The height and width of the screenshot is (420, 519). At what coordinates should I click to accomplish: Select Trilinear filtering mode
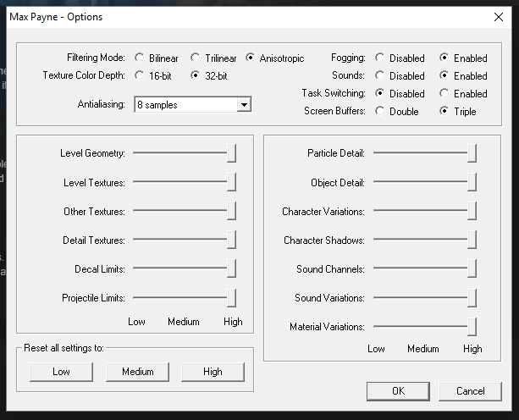pyautogui.click(x=196, y=58)
